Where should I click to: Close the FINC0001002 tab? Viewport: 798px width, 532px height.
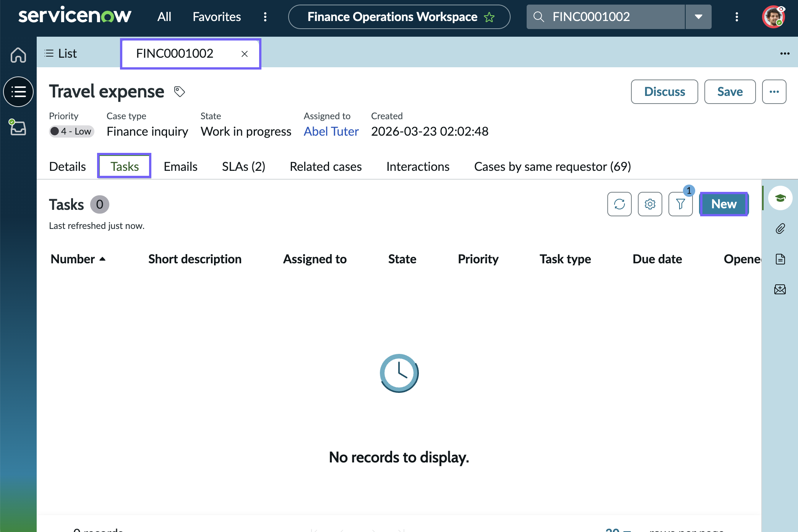tap(245, 54)
